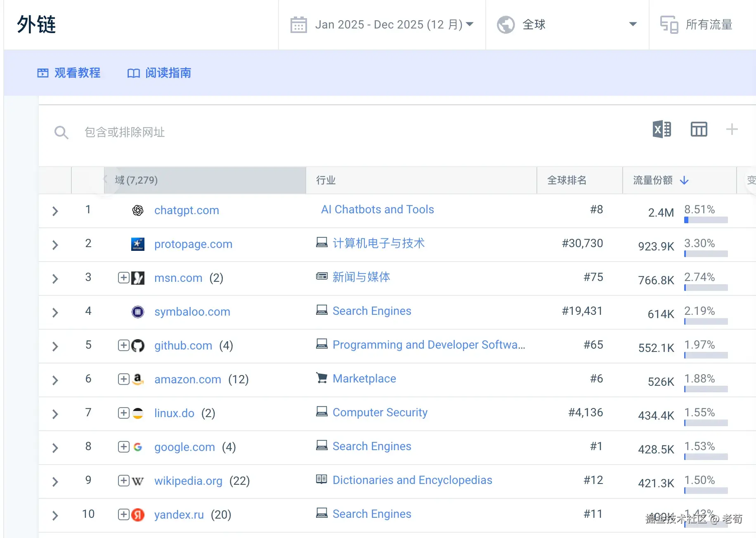756x538 pixels.
Task: Expand row 2 protopage.com details chevron
Action: pos(55,245)
